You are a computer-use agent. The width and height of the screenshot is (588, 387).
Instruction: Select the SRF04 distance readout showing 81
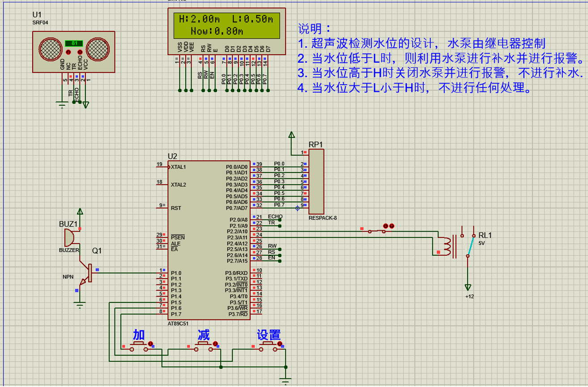74,43
